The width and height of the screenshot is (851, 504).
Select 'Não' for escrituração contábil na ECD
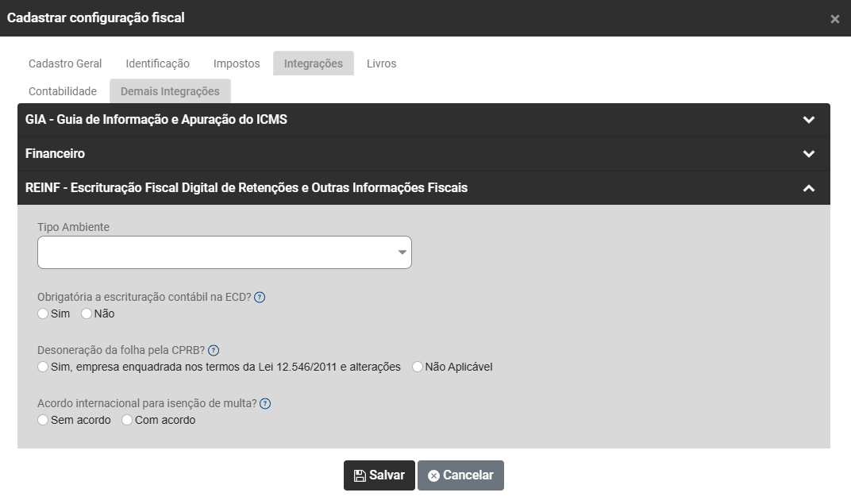87,314
